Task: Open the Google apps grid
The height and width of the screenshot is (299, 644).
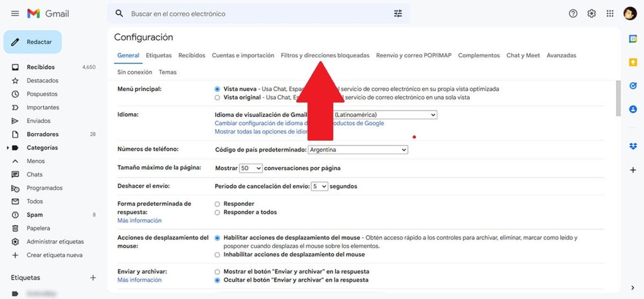Action: point(610,13)
